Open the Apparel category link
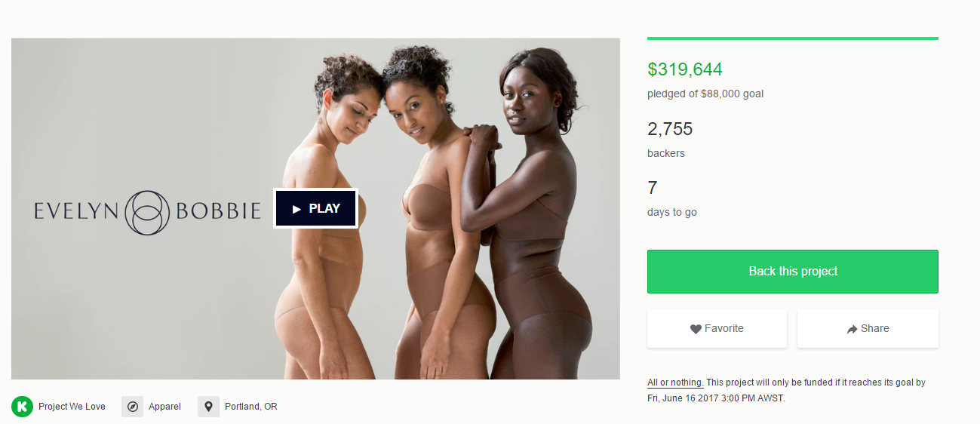Image resolution: width=980 pixels, height=424 pixels. click(x=164, y=407)
